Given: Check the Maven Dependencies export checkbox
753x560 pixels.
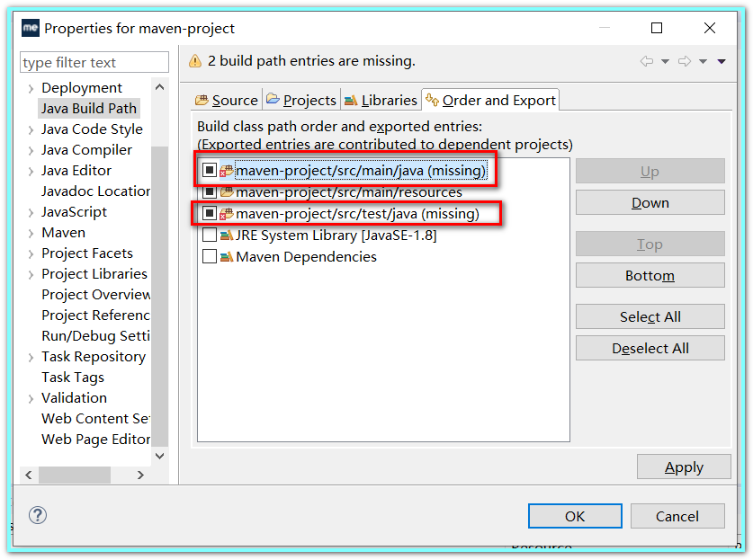Looking at the screenshot, I should pyautogui.click(x=210, y=256).
